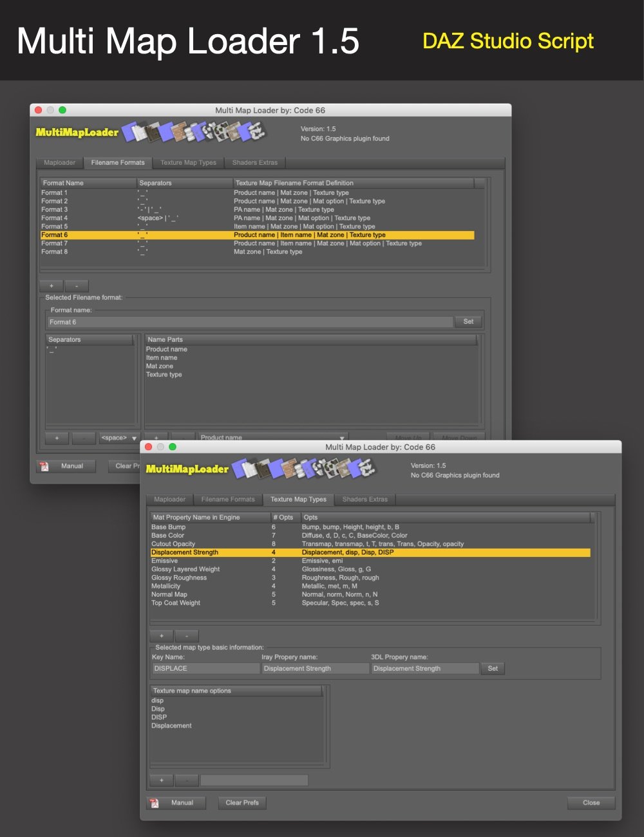Click the Close button in the front window
Viewport: 644px width, 837px height.
(x=590, y=802)
